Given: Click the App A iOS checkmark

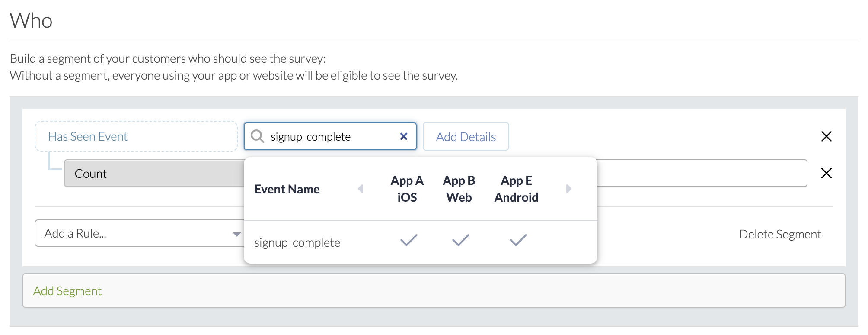Looking at the screenshot, I should point(408,240).
